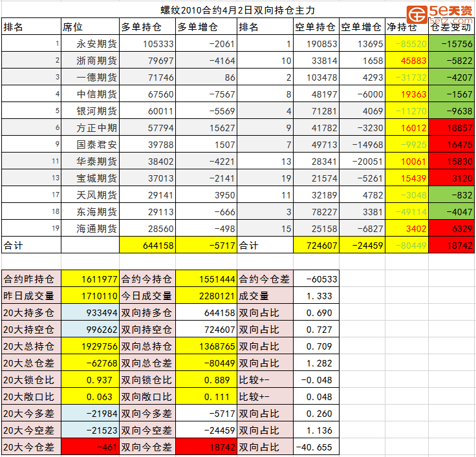Screen dimensions: 476x457
Task: Click the value 1611977
Action: tap(90, 279)
